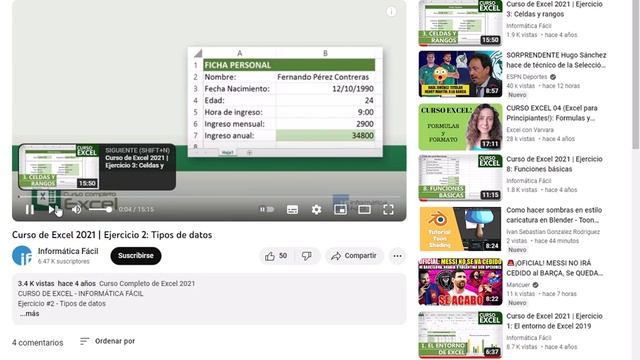Enable theater mode view
Screen dimensions: 640x360
click(364, 210)
